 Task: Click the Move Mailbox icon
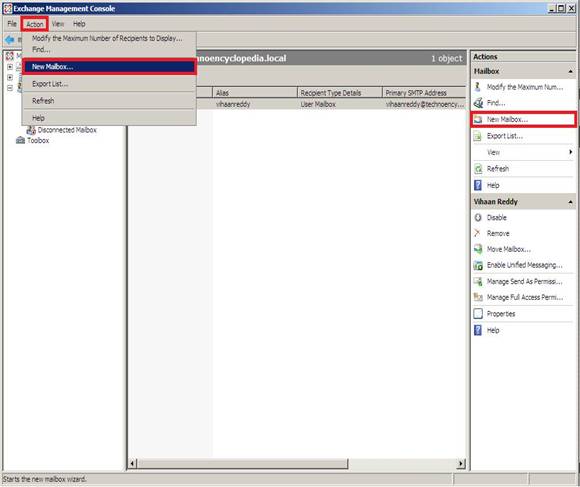[x=478, y=249]
